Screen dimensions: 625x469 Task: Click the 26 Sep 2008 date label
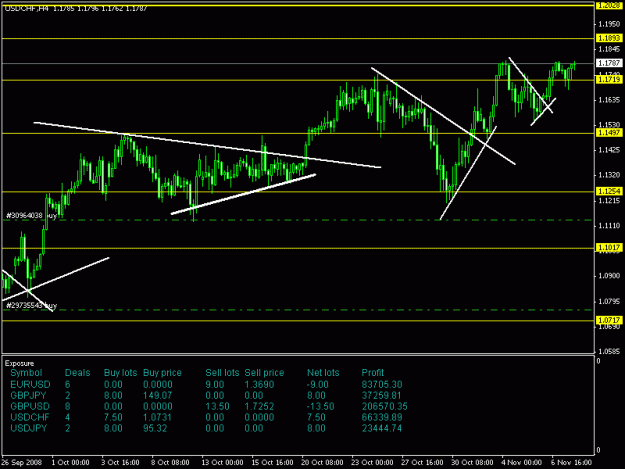pos(22,463)
